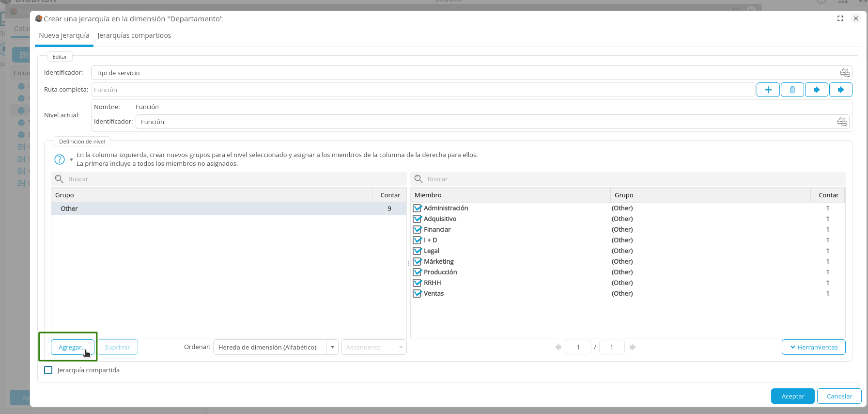Click the rightmost arrow button beside Ruta completa
Image resolution: width=868 pixels, height=414 pixels.
coord(840,90)
